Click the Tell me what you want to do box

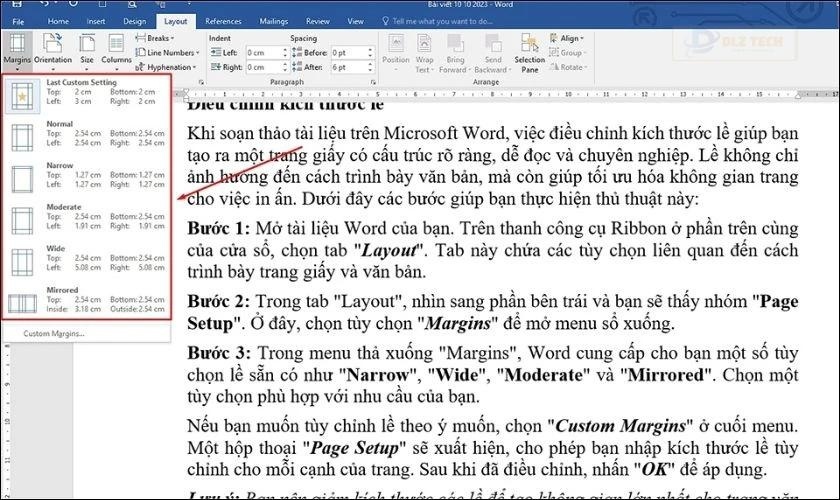[437, 21]
